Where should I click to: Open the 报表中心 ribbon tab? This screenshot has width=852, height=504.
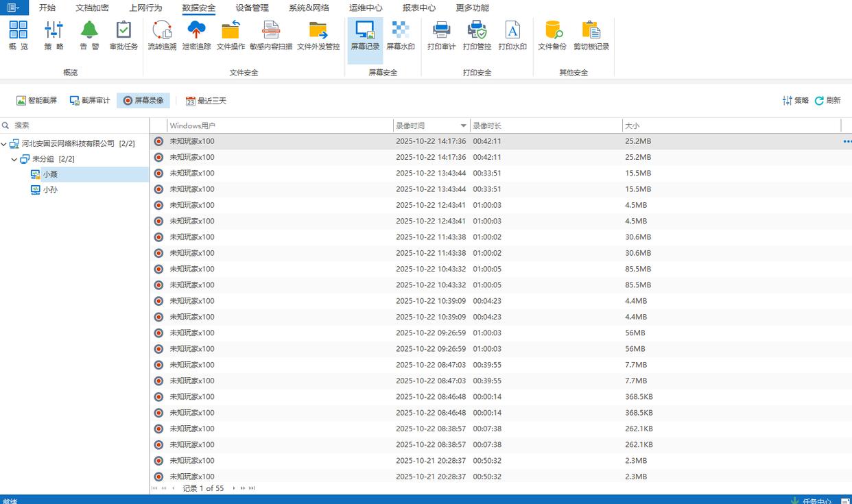pos(418,8)
